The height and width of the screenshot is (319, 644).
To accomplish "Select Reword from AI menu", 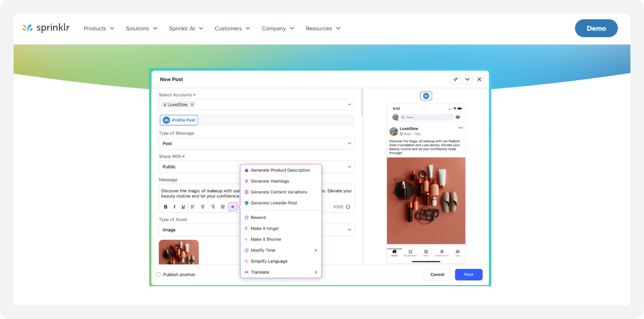I will coord(281,217).
